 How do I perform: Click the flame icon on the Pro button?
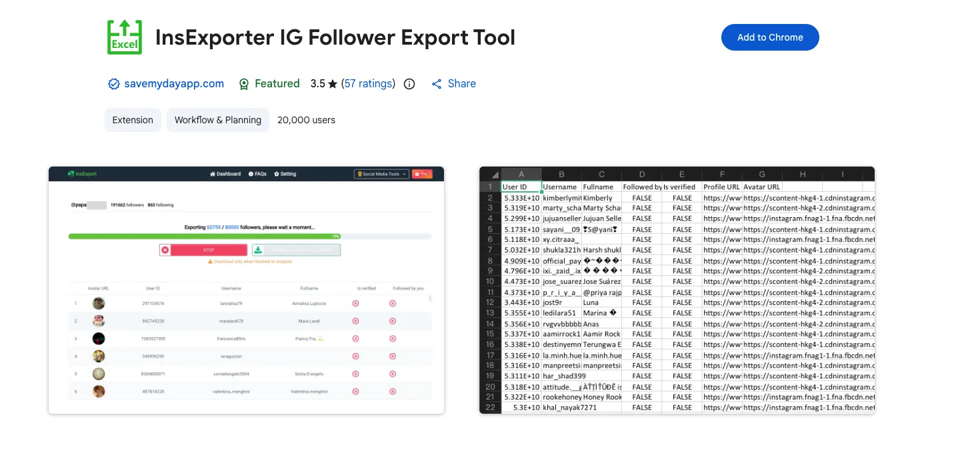pyautogui.click(x=416, y=173)
